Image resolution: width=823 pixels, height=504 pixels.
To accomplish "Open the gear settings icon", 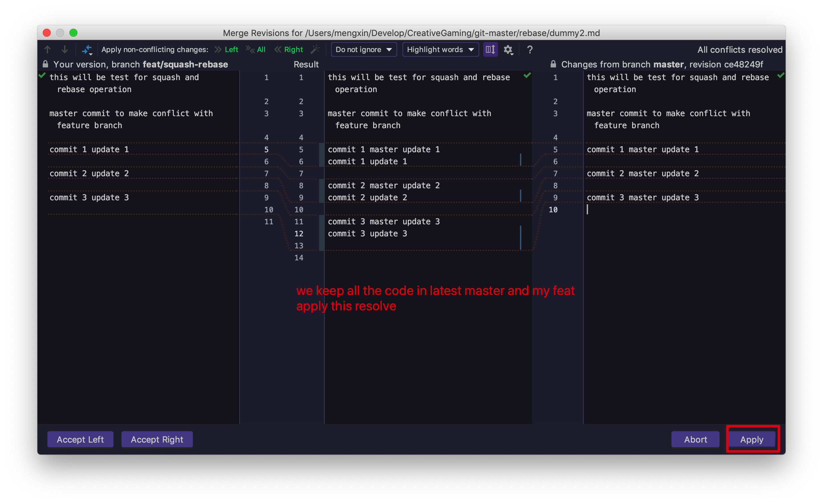I will coord(508,50).
